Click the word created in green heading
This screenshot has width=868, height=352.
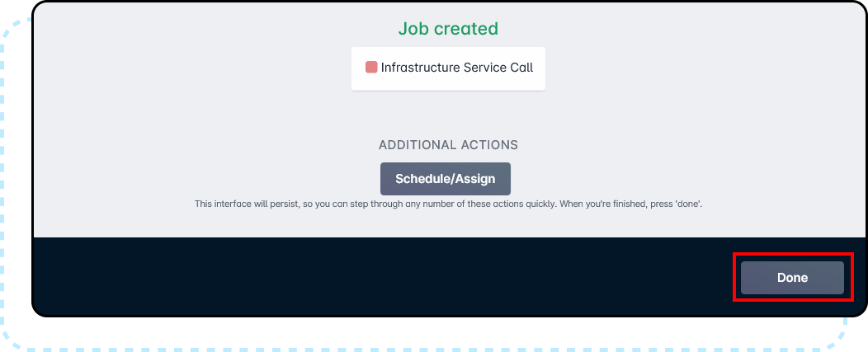coord(466,29)
